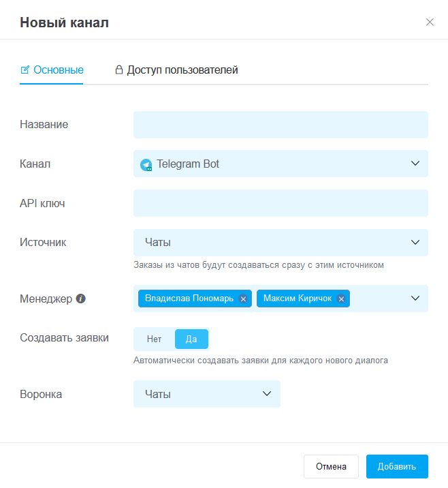Click the Отмена button
Viewport: 448px width, 488px height.
click(x=331, y=466)
